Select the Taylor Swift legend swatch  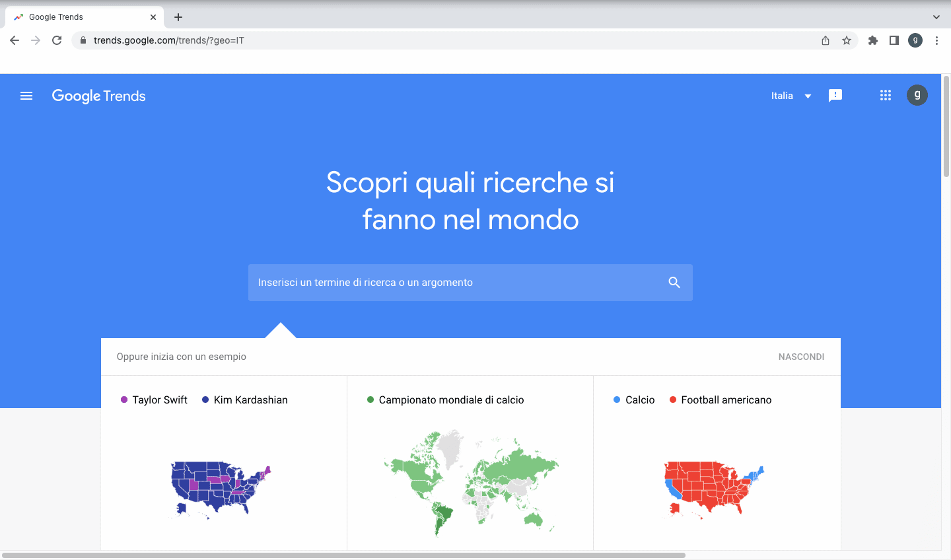point(124,400)
